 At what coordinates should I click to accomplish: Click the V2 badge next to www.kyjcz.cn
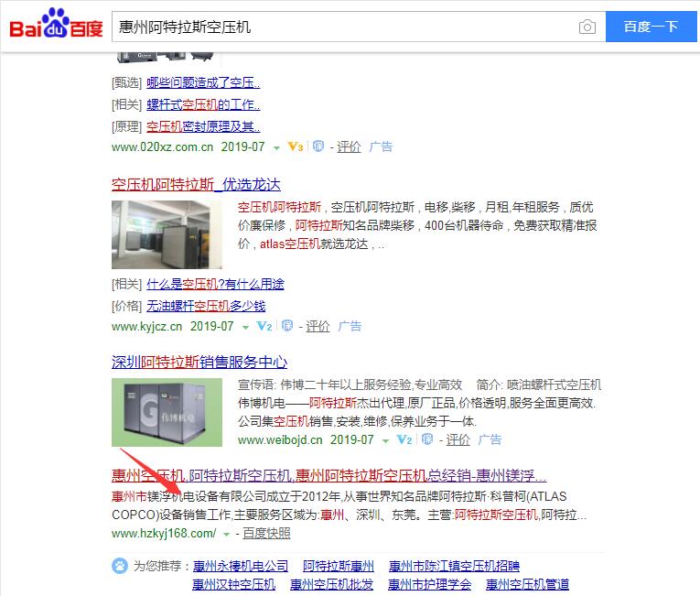tap(264, 326)
